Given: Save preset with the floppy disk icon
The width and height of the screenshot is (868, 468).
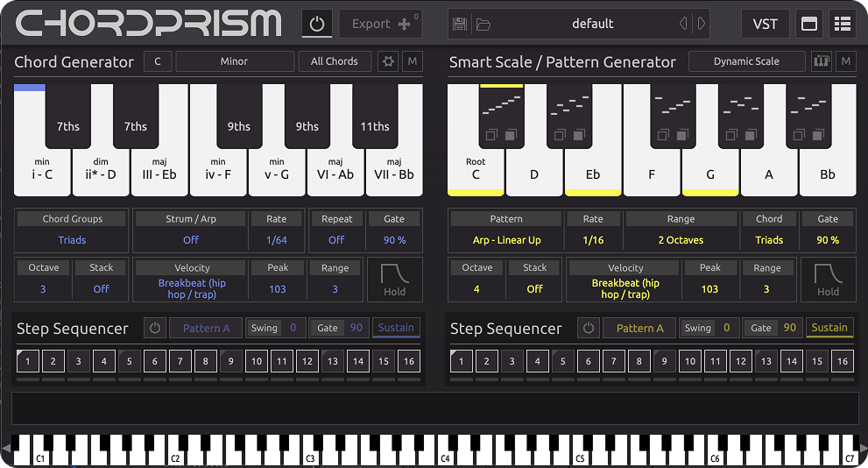Looking at the screenshot, I should 460,24.
